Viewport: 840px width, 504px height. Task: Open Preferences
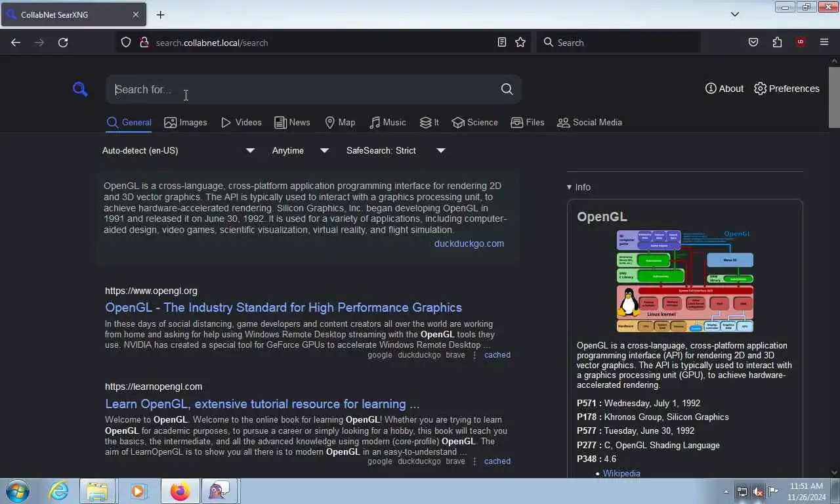(786, 89)
